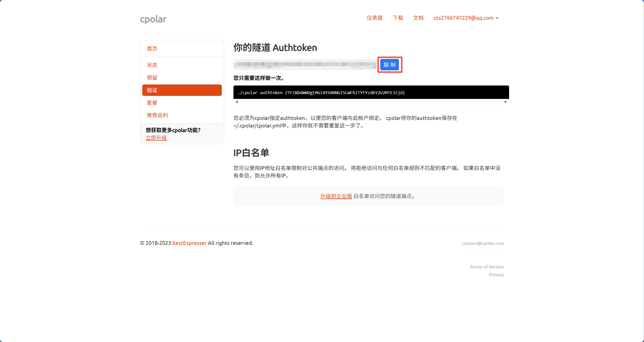Open the bestExpresser footer link
This screenshot has width=644, height=342.
click(189, 243)
